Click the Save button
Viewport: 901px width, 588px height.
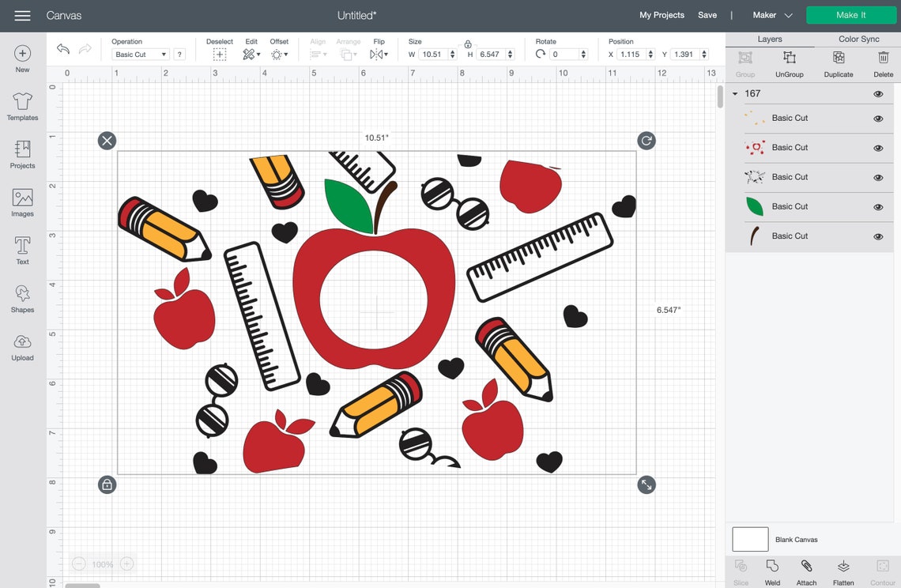[707, 16]
